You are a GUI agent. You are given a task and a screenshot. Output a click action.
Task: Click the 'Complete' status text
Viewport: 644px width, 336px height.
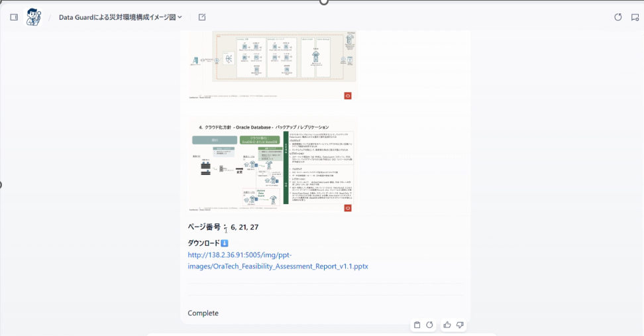(203, 313)
